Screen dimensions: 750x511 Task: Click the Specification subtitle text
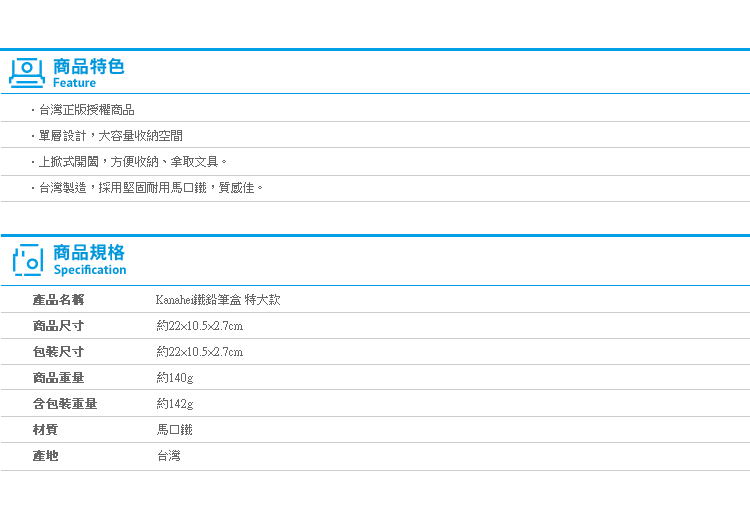90,270
